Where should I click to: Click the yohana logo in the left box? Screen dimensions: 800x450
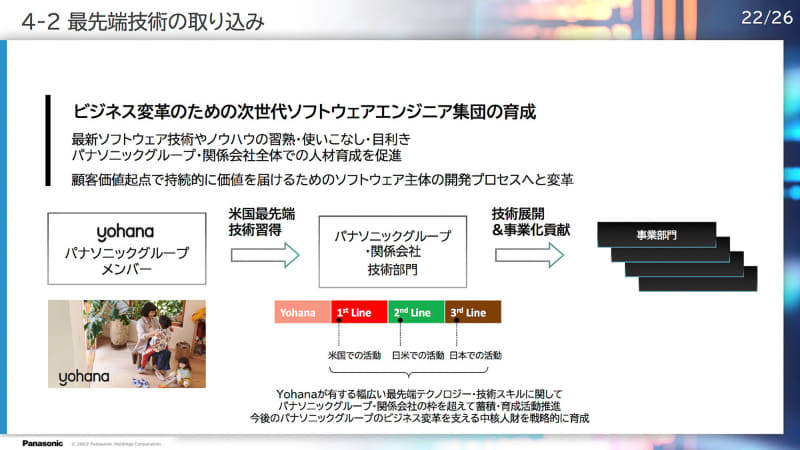click(125, 232)
